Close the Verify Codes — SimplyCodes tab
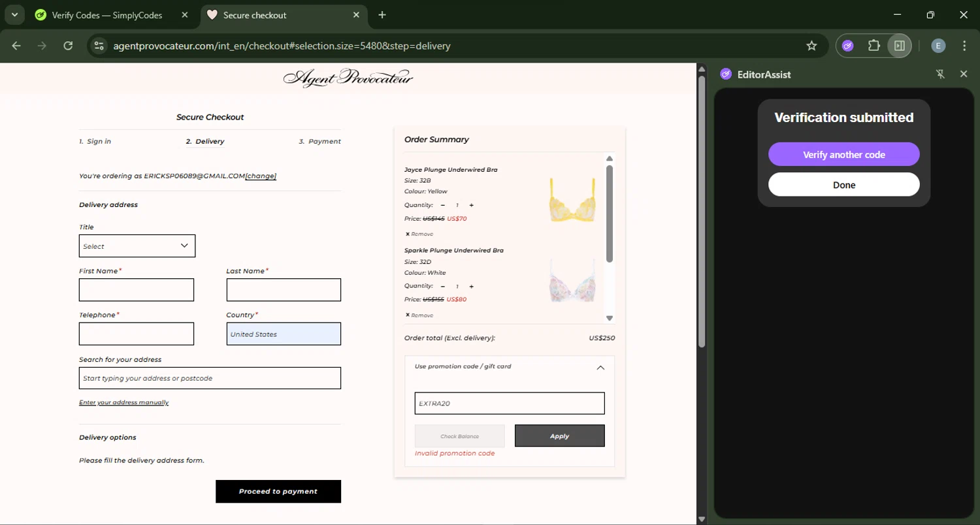This screenshot has width=980, height=525. 185,15
